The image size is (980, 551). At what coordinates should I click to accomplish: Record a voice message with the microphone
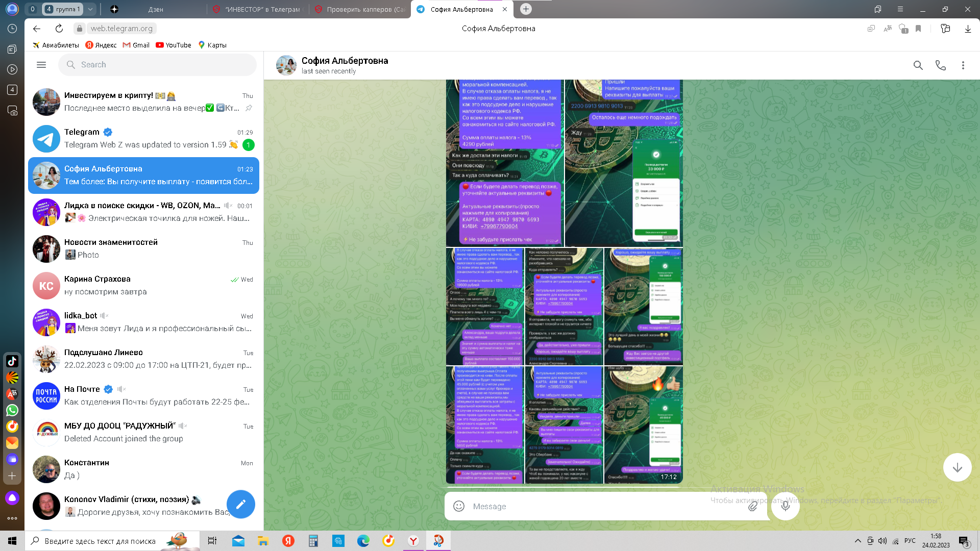785,506
